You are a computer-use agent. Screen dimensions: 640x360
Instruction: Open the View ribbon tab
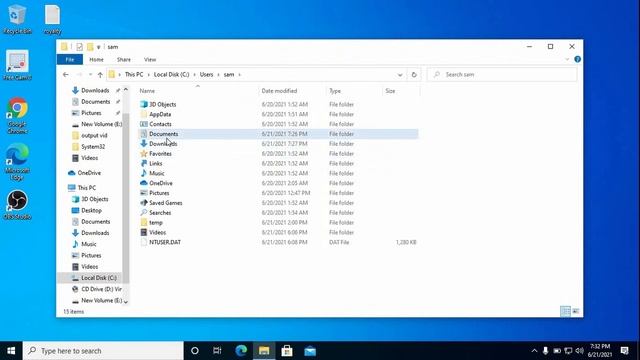click(150, 60)
